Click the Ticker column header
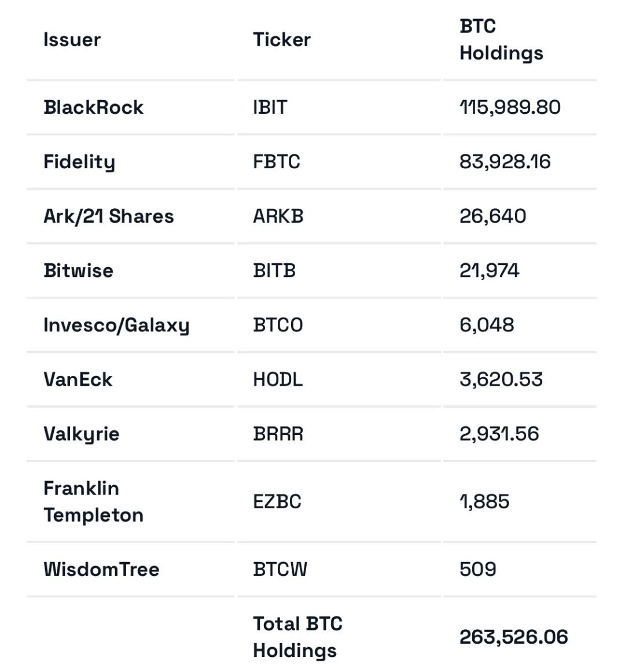The height and width of the screenshot is (672, 625). pyautogui.click(x=282, y=40)
